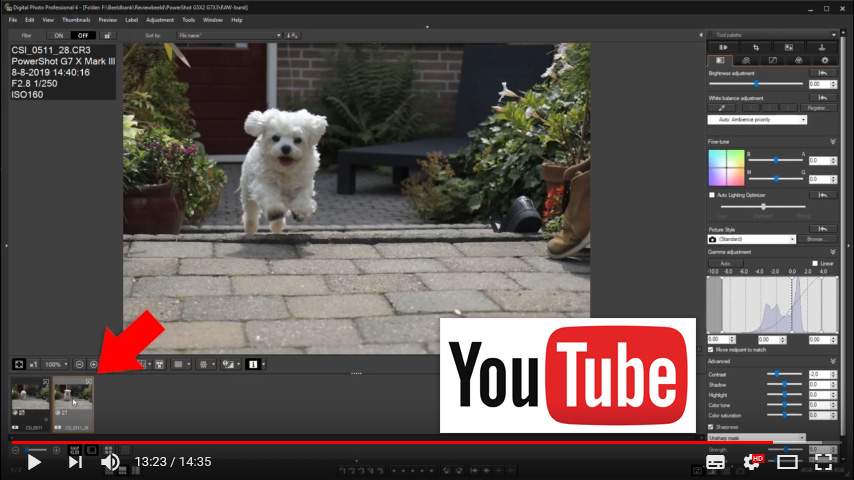Switch the Filter toggle to ON
Viewport: 854px width, 480px height.
[59, 35]
